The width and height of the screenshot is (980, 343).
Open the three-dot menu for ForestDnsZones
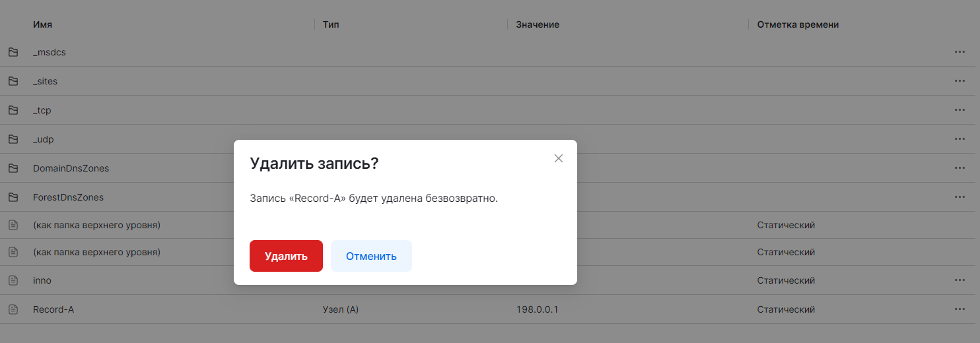click(960, 197)
